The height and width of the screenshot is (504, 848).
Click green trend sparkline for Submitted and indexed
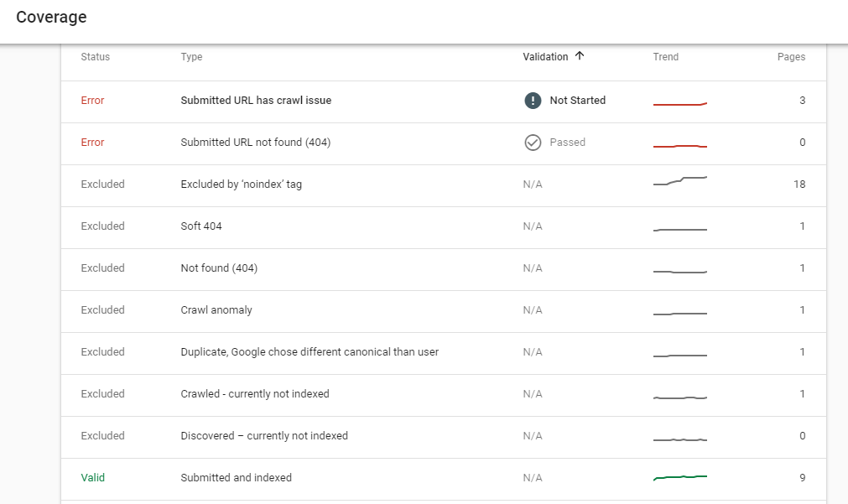[x=680, y=477]
